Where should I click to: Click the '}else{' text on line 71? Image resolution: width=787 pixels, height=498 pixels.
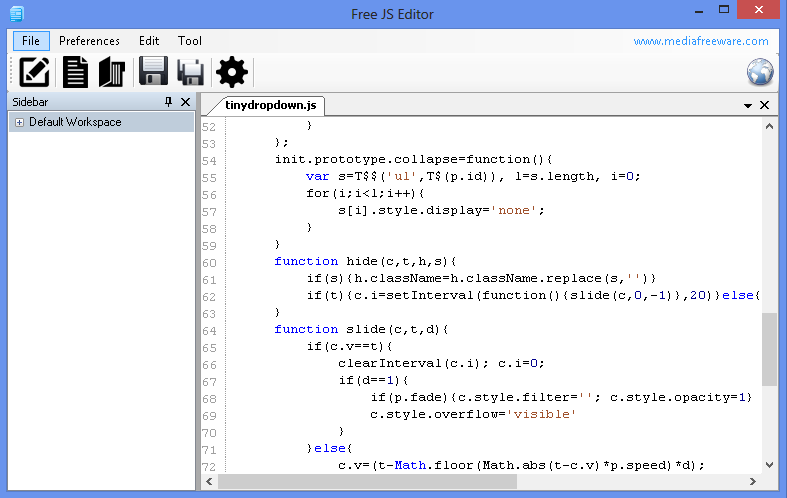330,448
